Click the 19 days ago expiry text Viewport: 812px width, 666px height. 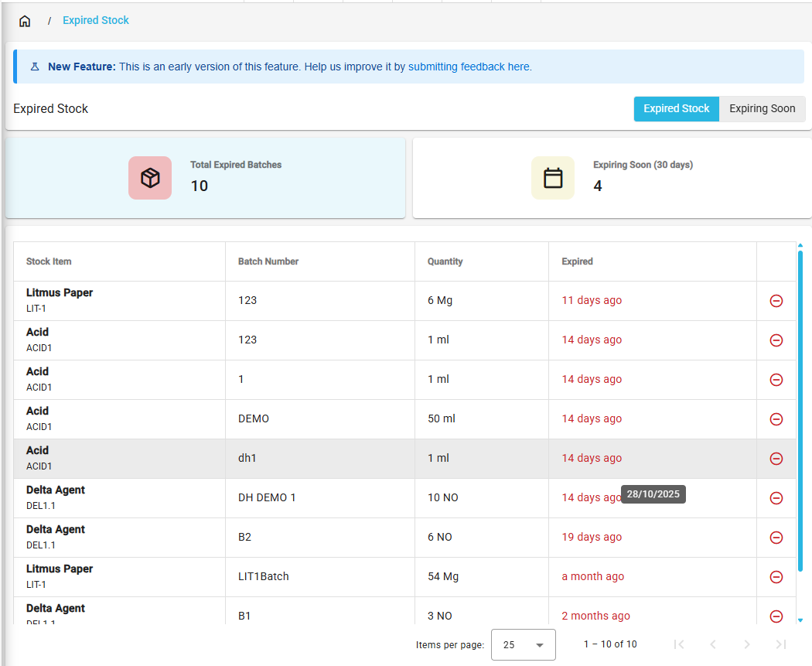pos(592,537)
